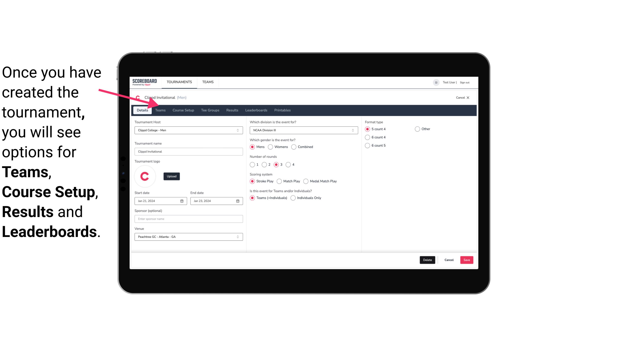
Task: Click the Save button
Action: point(466,259)
